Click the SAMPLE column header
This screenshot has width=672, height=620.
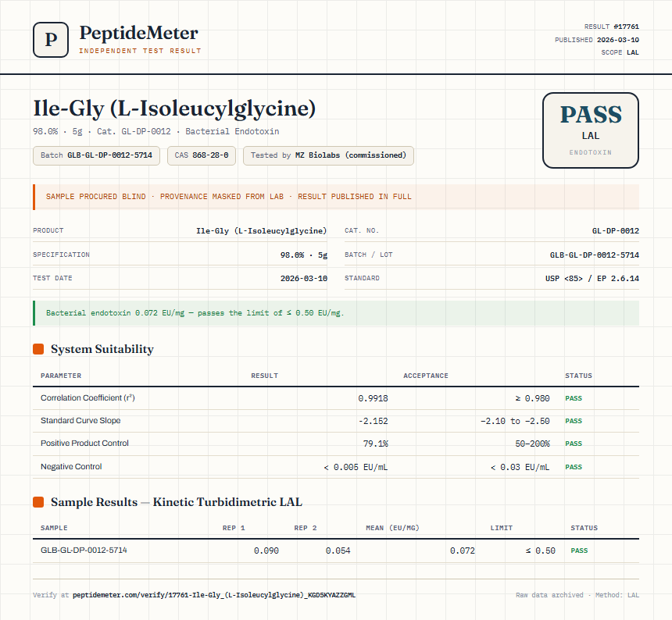pyautogui.click(x=54, y=528)
